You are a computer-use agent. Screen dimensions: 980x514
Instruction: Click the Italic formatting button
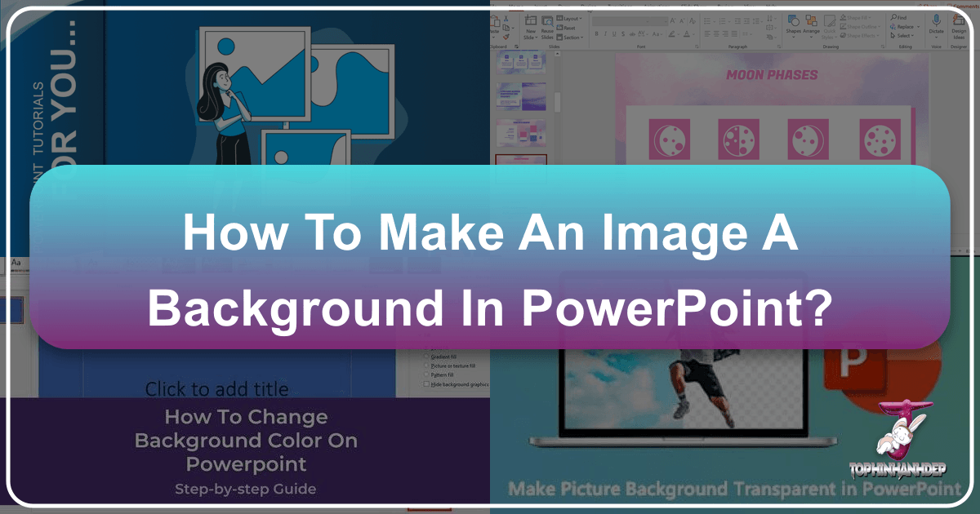(606, 34)
